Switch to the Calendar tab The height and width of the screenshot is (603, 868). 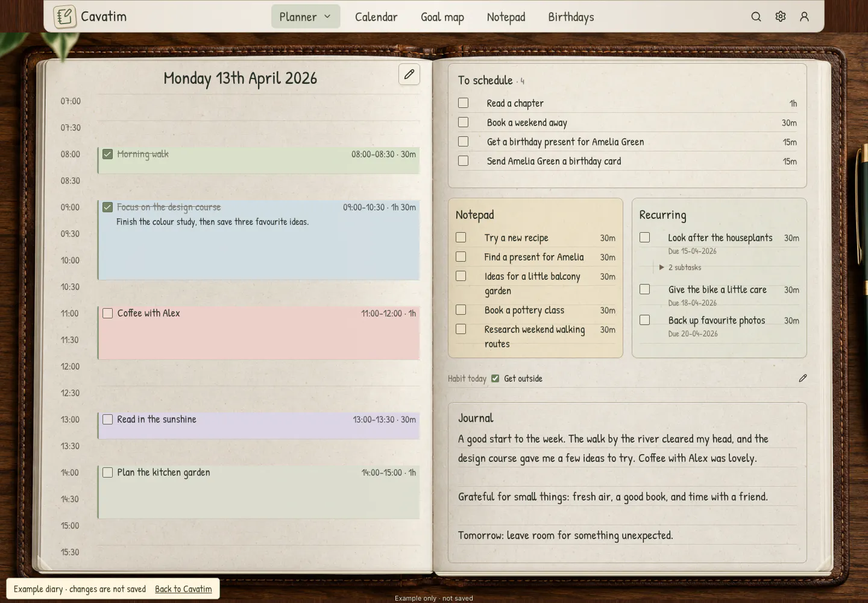376,17
